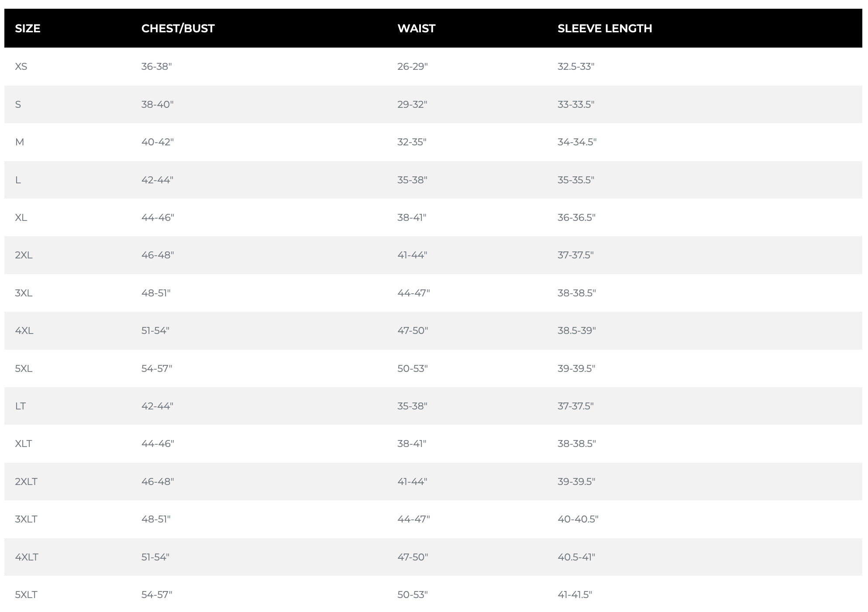This screenshot has width=868, height=612.
Task: Click the 2XL size label
Action: pyautogui.click(x=24, y=255)
